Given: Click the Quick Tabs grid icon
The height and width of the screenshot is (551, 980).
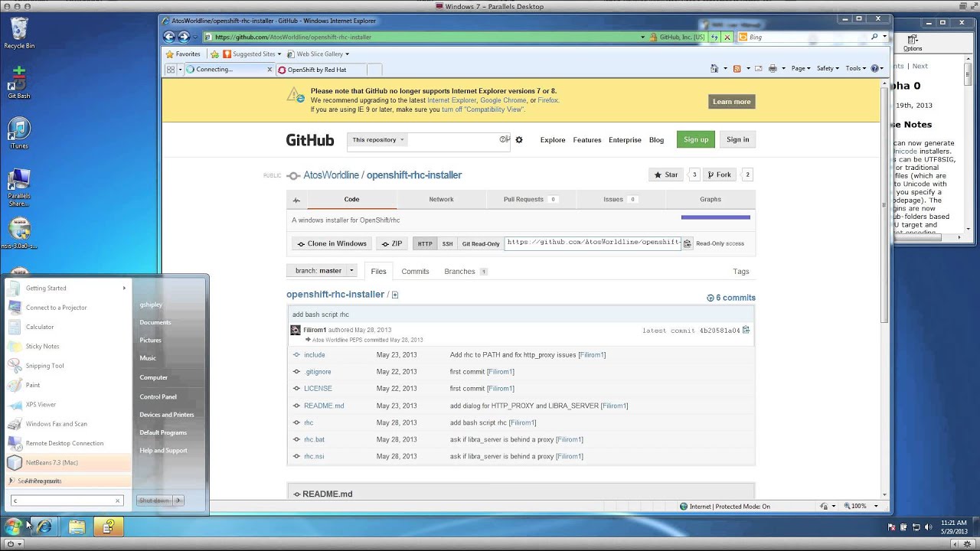Looking at the screenshot, I should (171, 69).
